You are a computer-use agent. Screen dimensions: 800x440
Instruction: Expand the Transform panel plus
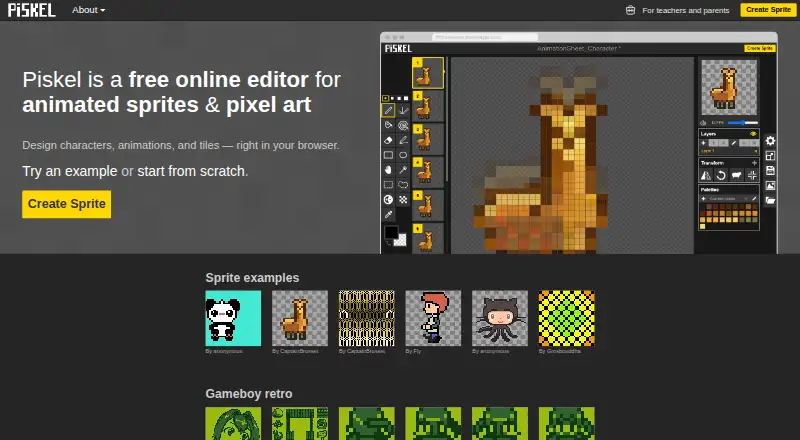[754, 163]
